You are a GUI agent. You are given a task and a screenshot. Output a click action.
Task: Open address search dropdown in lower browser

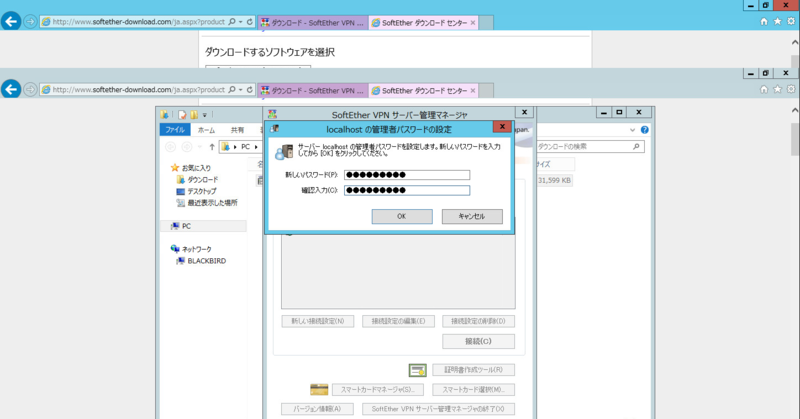point(241,89)
